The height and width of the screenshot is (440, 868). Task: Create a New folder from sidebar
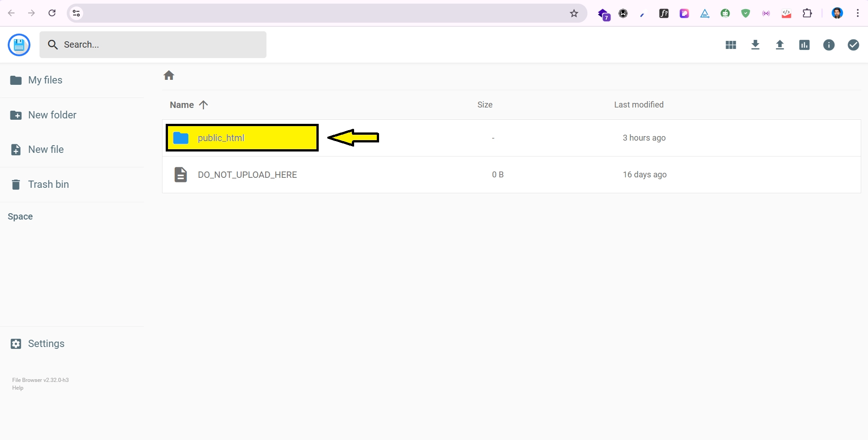click(52, 115)
